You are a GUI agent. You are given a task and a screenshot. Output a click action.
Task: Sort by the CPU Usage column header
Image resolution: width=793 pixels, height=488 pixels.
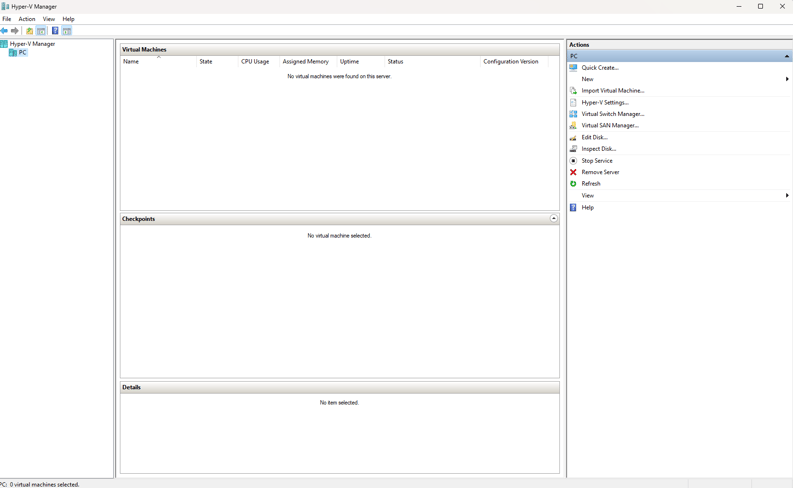[x=258, y=62]
